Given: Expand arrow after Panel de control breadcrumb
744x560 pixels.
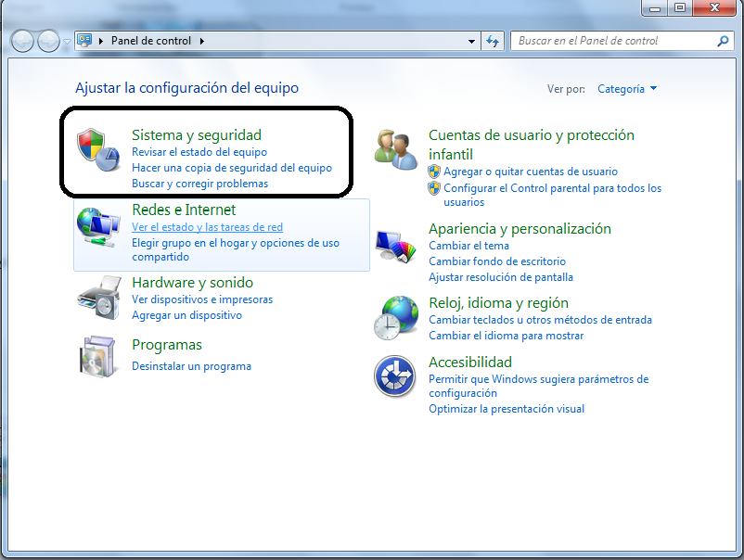Looking at the screenshot, I should coord(202,41).
